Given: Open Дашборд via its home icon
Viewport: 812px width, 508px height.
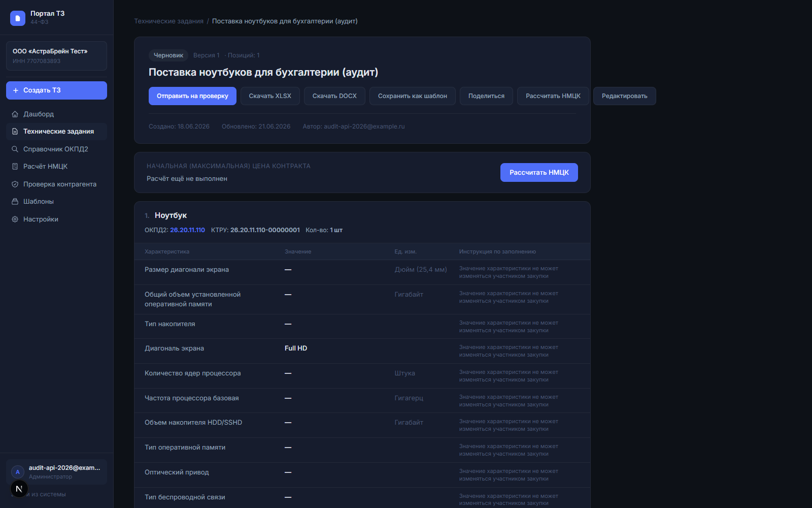Looking at the screenshot, I should (15, 114).
